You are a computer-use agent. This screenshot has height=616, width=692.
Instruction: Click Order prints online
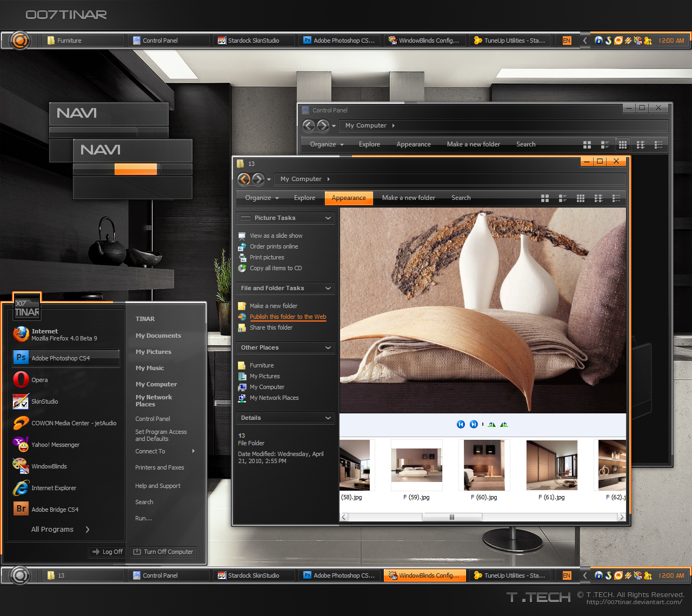coord(274,246)
